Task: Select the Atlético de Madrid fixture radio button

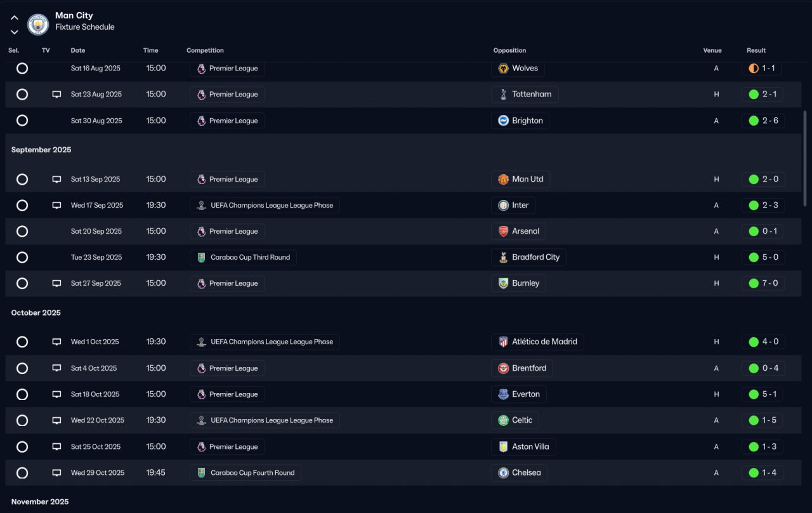Action: (22, 342)
